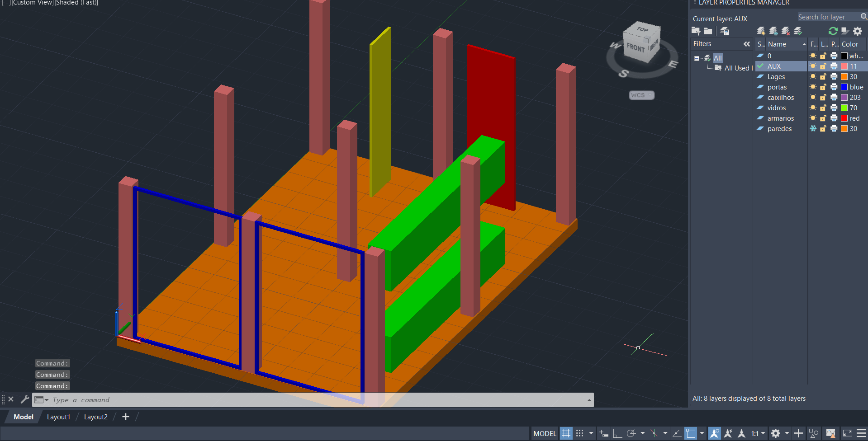The height and width of the screenshot is (441, 868).
Task: Open Snap mode dropdown arrow
Action: 591,433
